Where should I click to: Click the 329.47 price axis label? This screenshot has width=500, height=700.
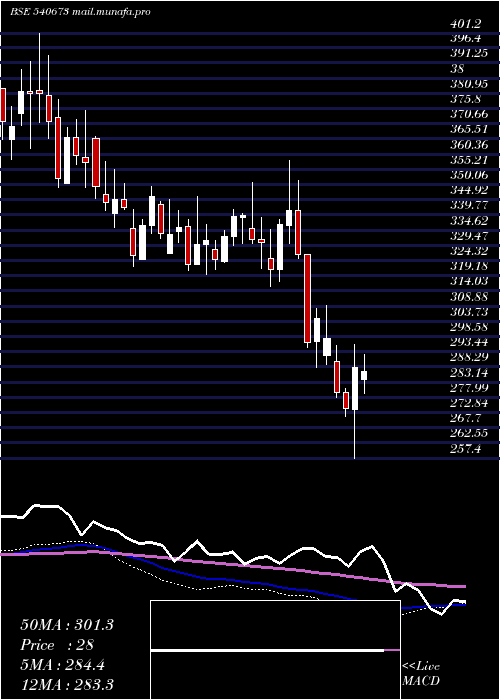(469, 236)
